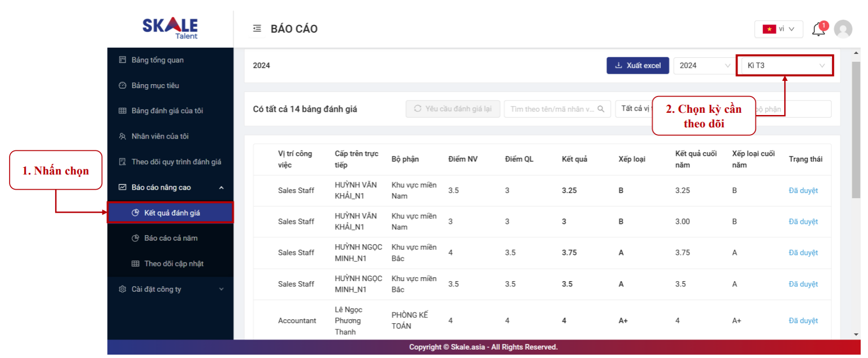This screenshot has width=868, height=358.
Task: Expand the Cài đặt công ty menu
Action: (221, 290)
